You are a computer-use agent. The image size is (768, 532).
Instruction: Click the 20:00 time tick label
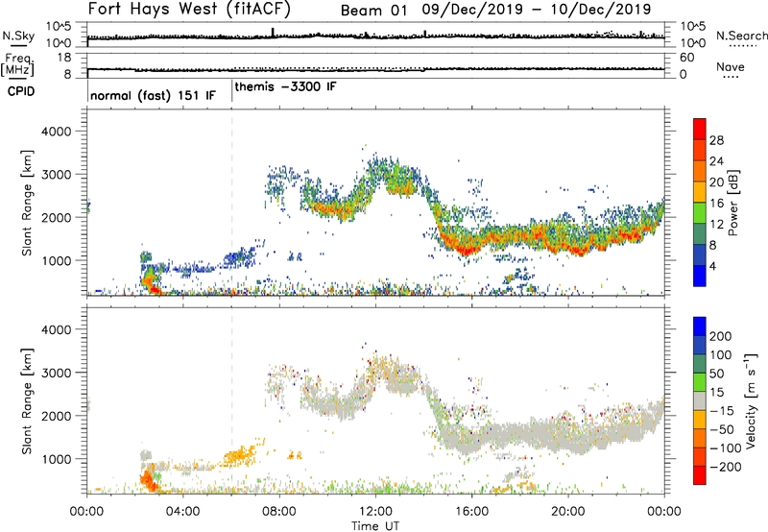[x=567, y=512]
